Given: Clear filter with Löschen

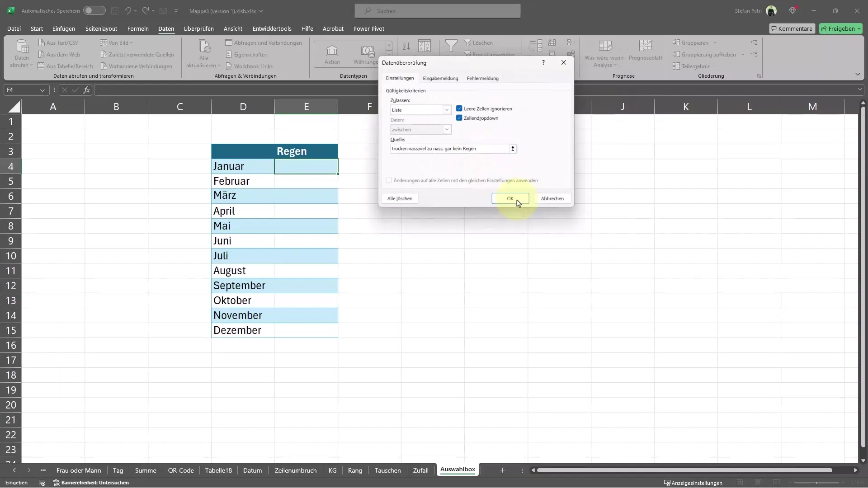Looking at the screenshot, I should click(478, 43).
